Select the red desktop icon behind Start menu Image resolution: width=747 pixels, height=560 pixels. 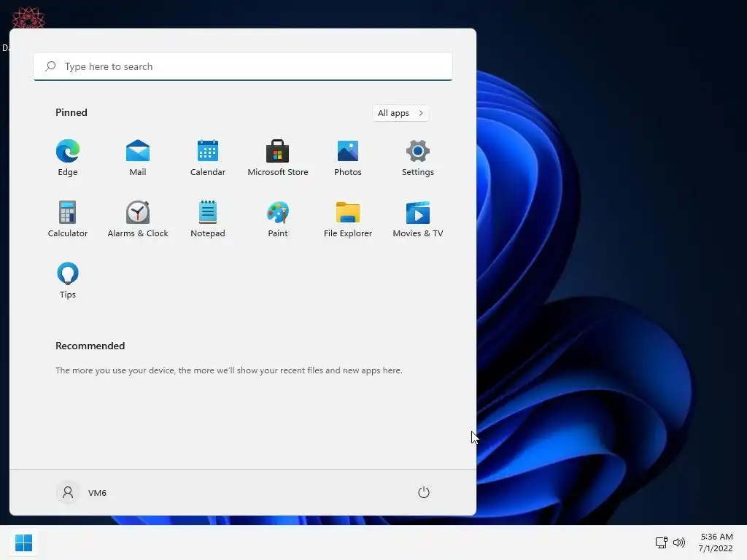28,17
